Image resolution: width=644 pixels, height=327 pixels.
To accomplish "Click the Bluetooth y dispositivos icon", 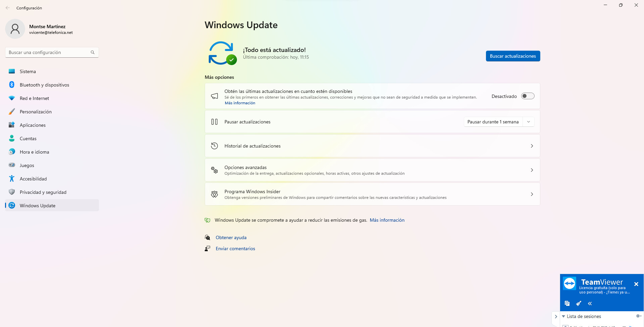I will (12, 85).
